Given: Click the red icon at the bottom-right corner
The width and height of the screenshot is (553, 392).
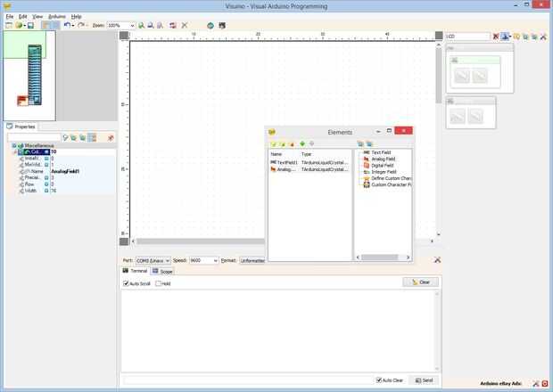Looking at the screenshot, I should [545, 384].
